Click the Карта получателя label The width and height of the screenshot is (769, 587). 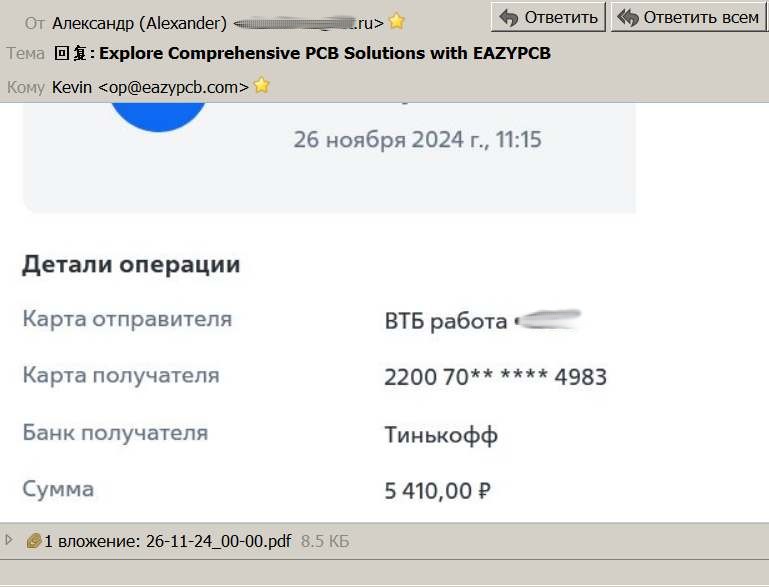121,376
